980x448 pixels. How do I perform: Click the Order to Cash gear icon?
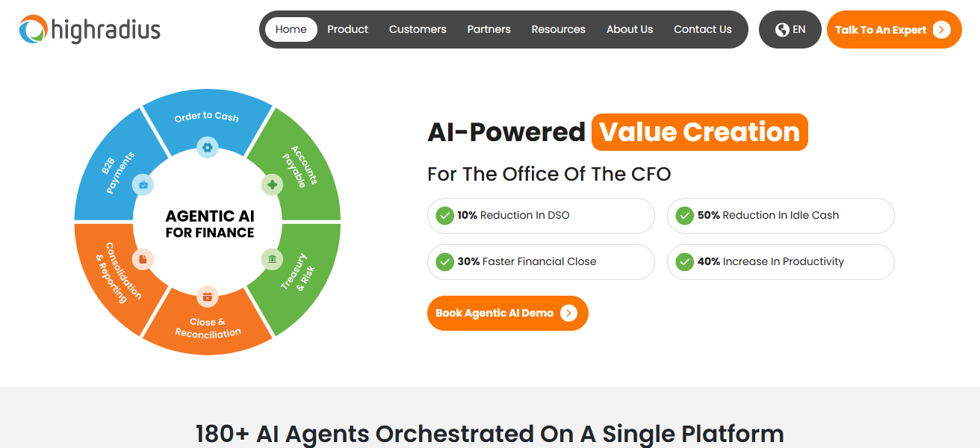coord(208,148)
